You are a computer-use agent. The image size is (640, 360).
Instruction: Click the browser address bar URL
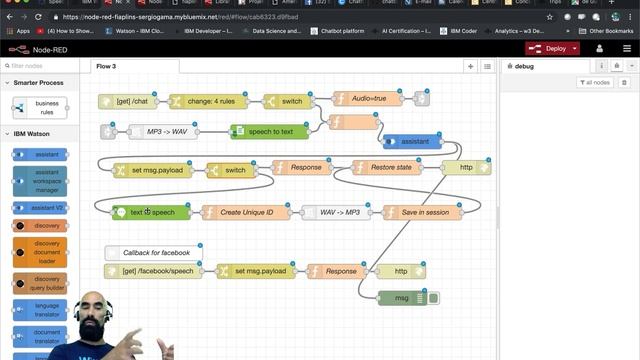pyautogui.click(x=180, y=17)
